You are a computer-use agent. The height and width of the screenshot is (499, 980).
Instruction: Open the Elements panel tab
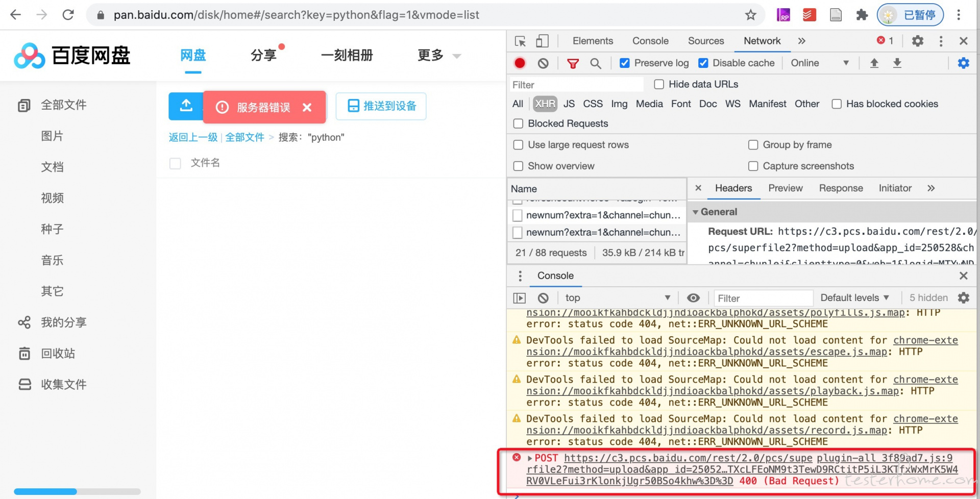[x=593, y=41]
